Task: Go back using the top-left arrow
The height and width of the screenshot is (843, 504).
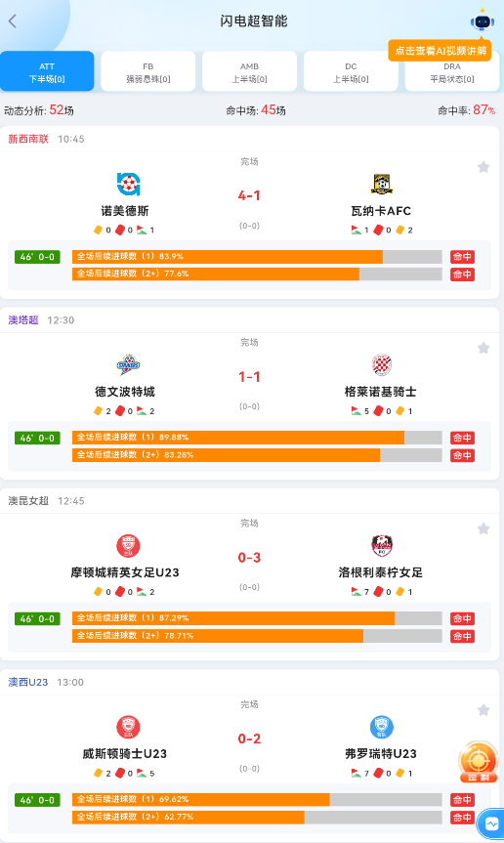Action: (x=13, y=21)
